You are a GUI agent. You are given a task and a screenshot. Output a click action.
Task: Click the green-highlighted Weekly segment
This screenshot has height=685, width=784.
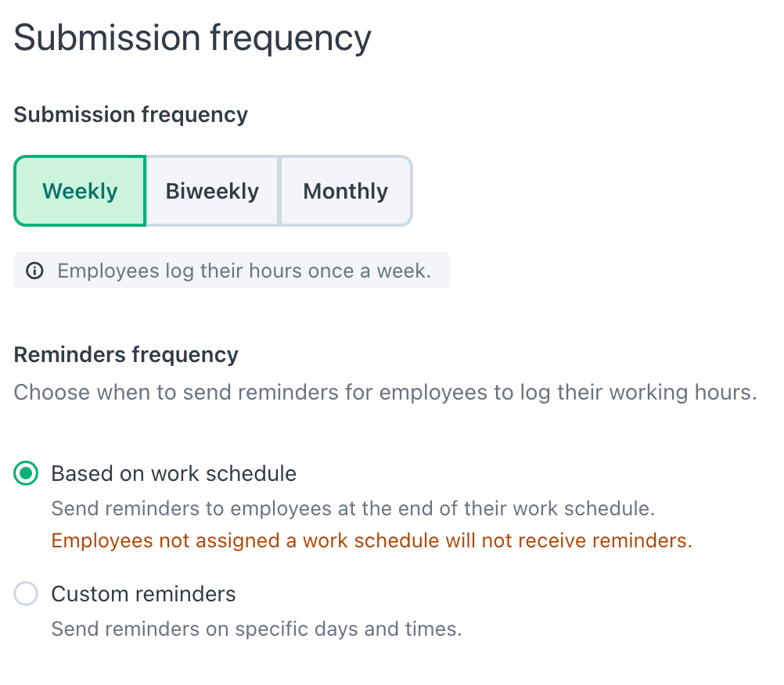click(80, 191)
